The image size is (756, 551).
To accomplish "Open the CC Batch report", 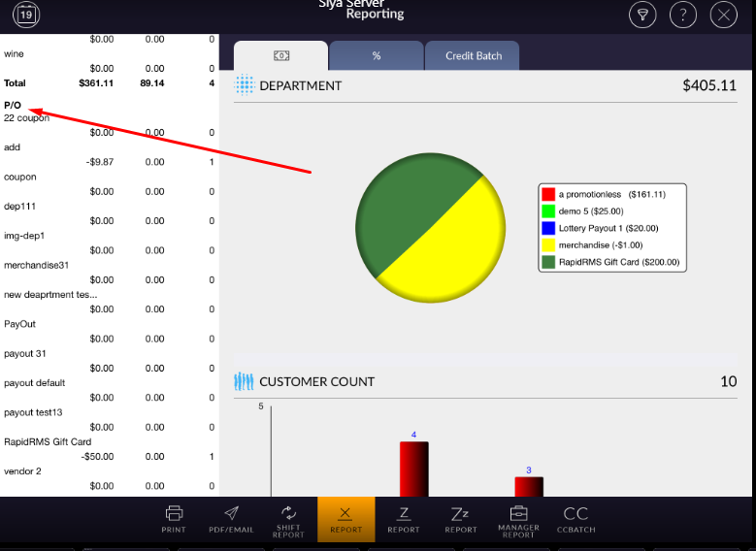I will [x=575, y=519].
